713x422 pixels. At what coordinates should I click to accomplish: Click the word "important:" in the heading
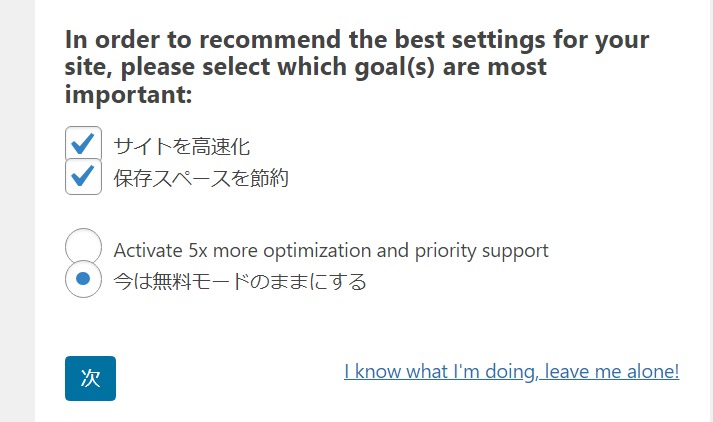coord(128,97)
